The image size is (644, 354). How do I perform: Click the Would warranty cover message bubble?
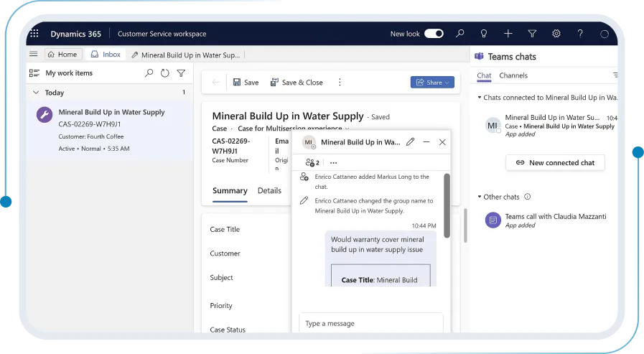(381, 258)
